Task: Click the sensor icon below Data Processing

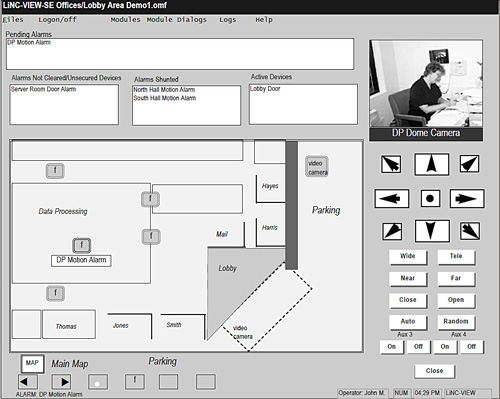Action: tap(55, 294)
